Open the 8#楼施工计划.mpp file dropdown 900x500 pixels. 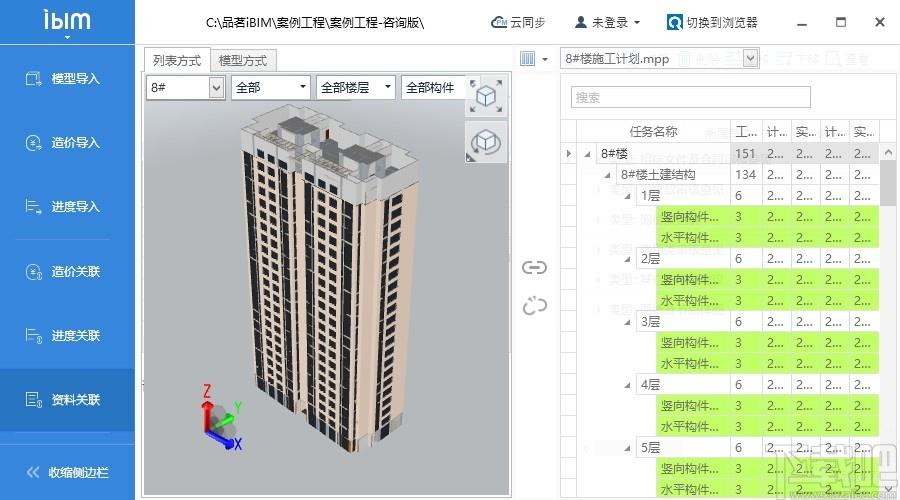point(750,59)
